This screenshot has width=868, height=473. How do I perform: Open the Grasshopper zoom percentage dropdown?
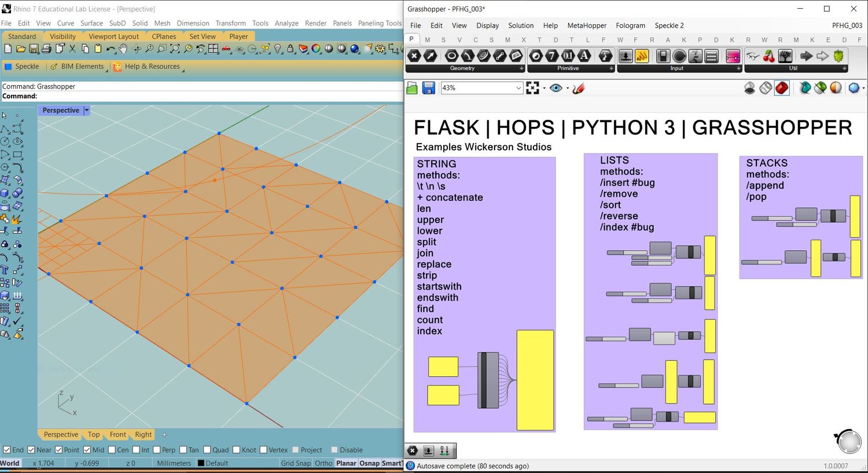[518, 88]
